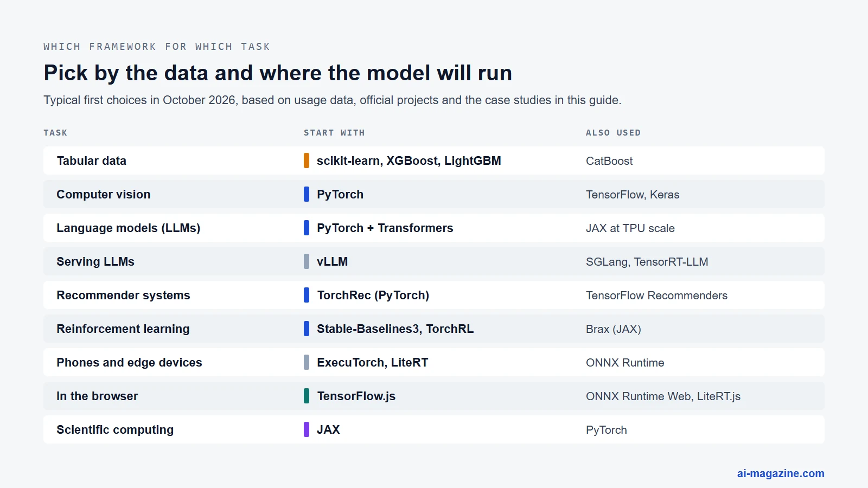Select the Recommender systems row
Image resolution: width=868 pixels, height=488 pixels.
coord(434,295)
